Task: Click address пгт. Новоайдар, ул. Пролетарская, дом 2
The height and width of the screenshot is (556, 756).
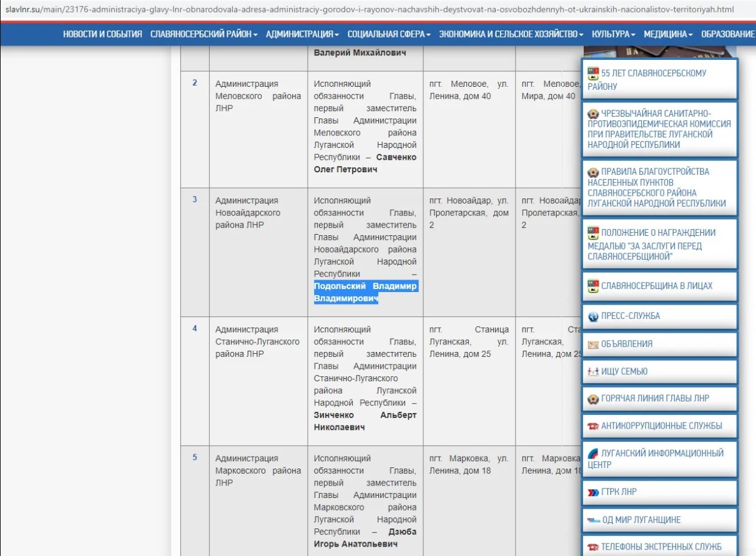Action: 469,213
